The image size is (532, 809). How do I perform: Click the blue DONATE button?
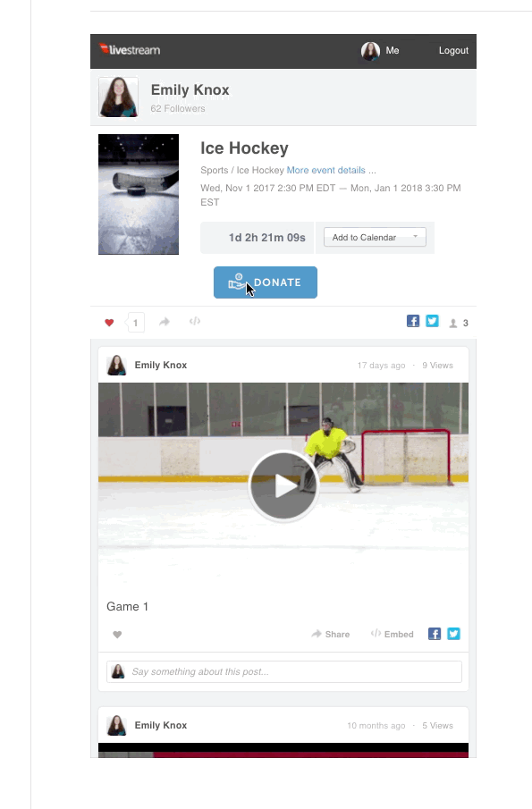click(266, 282)
